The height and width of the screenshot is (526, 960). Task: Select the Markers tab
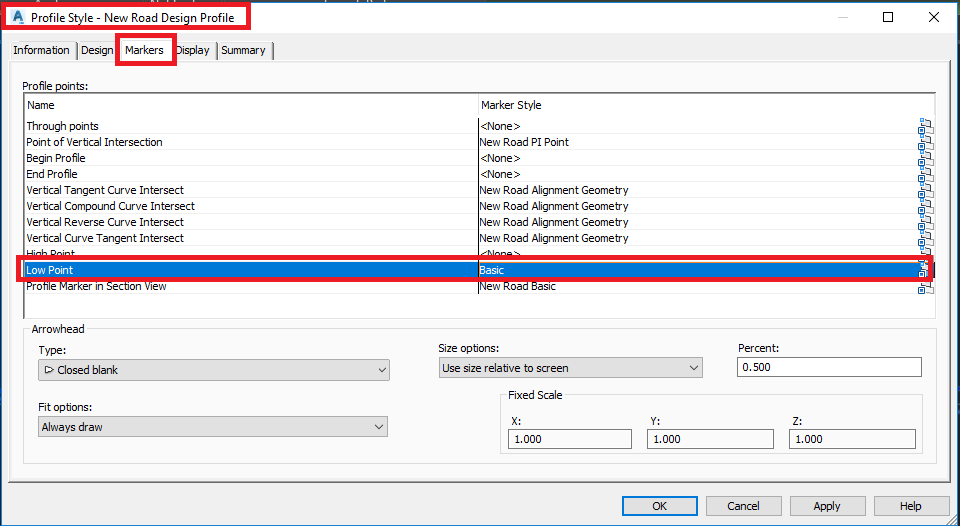tap(144, 50)
